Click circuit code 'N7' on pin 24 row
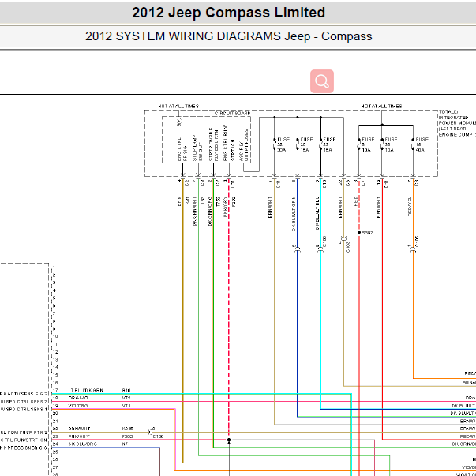This screenshot has width=476, height=476. point(125,444)
